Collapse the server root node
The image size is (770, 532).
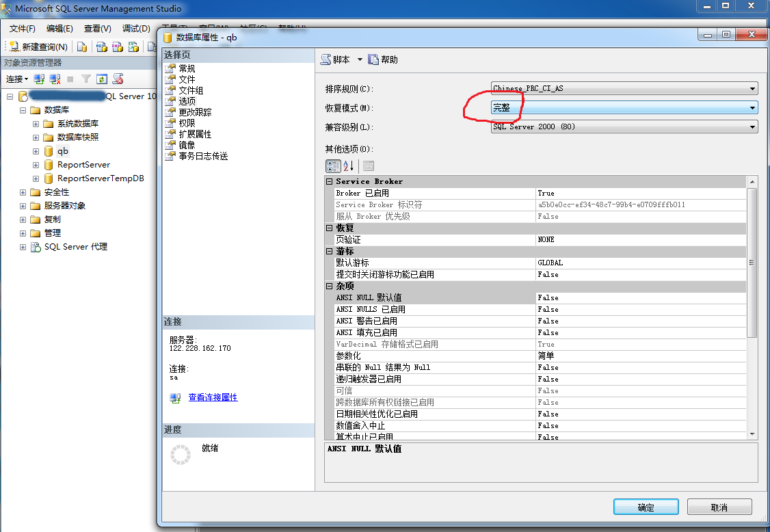(10, 96)
